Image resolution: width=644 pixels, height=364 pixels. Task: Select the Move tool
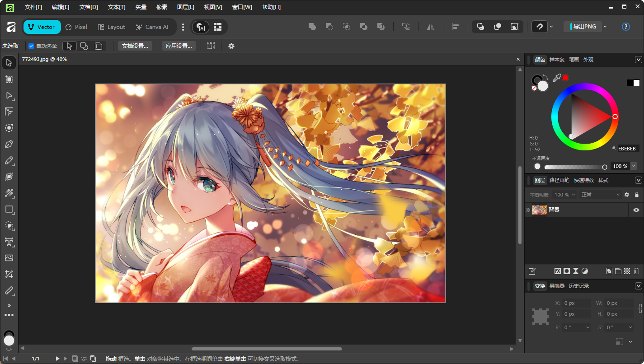point(9,63)
